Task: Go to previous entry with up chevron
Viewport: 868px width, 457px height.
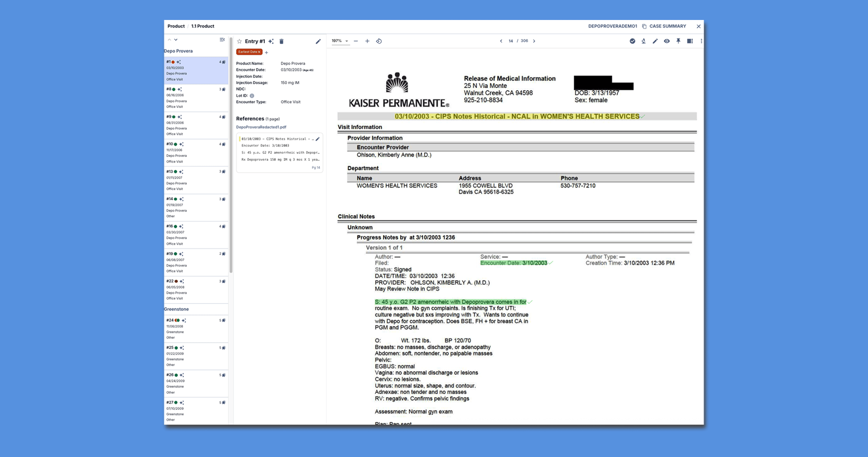Action: (169, 40)
